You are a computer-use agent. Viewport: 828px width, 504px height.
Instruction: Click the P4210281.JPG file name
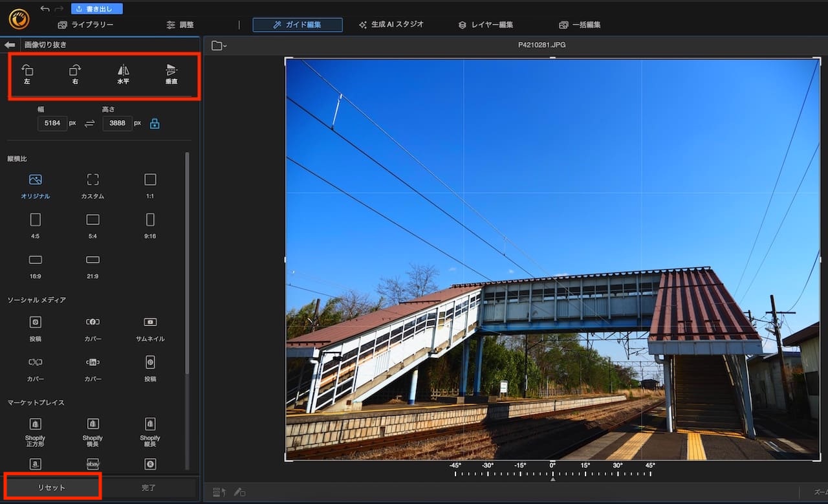tap(542, 45)
